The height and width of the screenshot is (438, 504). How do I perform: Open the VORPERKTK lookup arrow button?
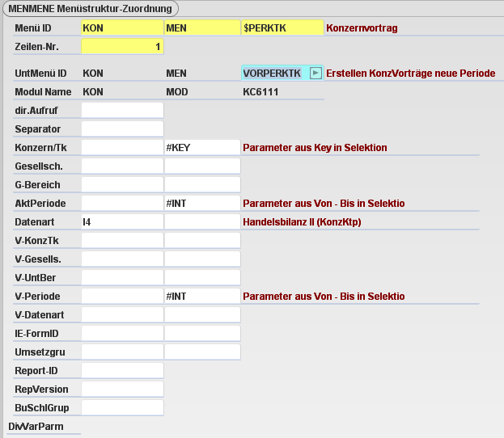pyautogui.click(x=316, y=74)
